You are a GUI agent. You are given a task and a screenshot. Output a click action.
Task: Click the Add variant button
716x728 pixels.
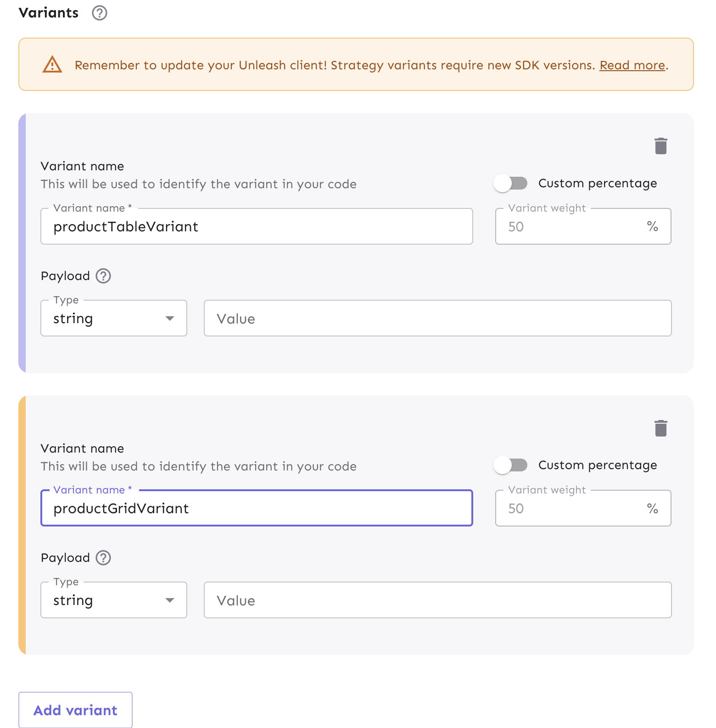(x=76, y=710)
